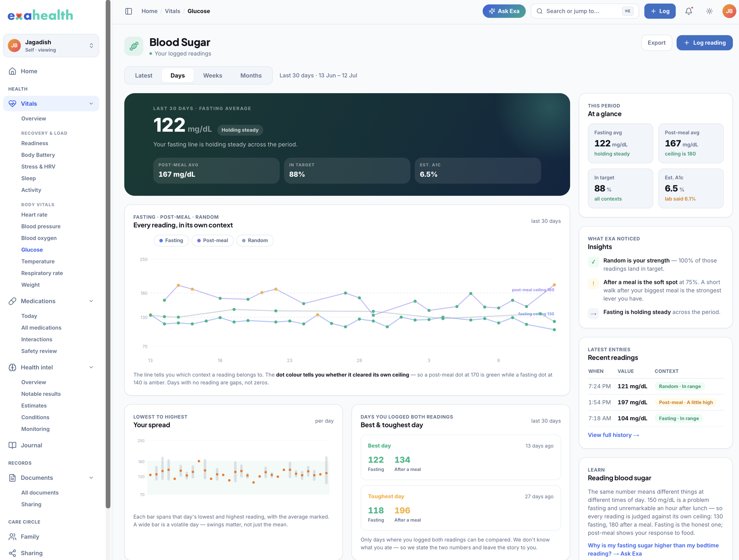Open the notifications bell
Viewport: 739px width, 560px height.
[x=689, y=11]
